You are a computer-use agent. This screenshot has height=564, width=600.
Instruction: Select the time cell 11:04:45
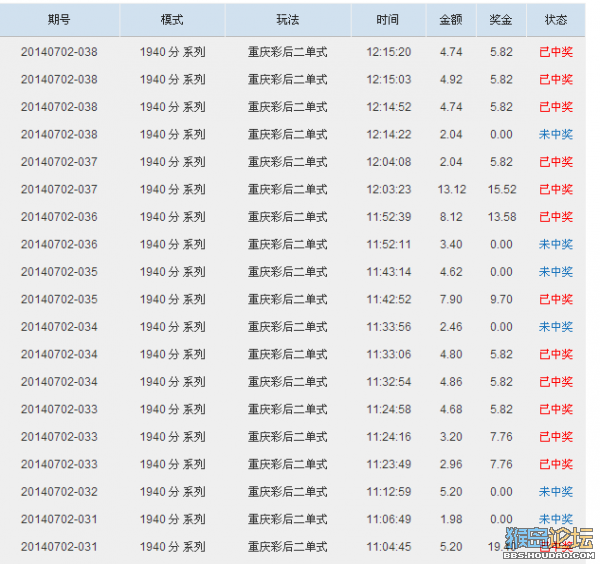(x=389, y=547)
